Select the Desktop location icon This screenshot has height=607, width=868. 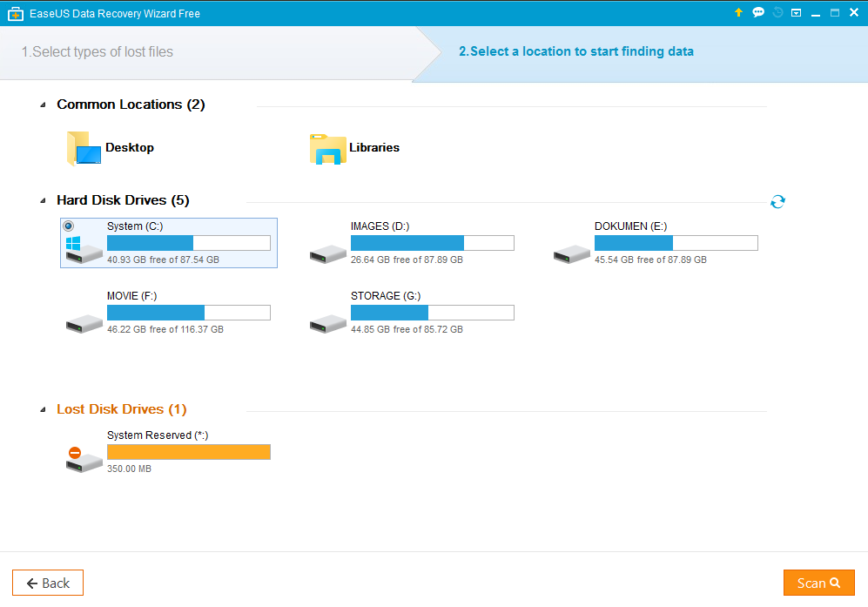point(84,148)
